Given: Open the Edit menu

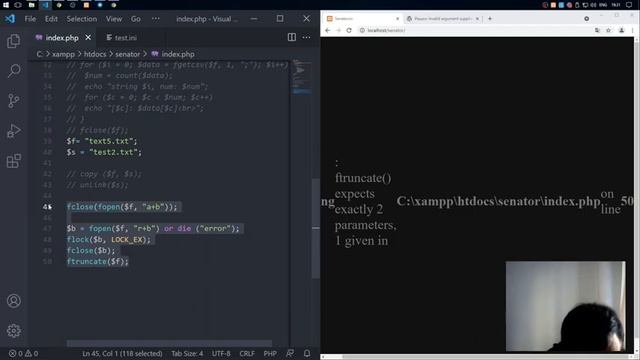Looking at the screenshot, I should click(x=51, y=19).
